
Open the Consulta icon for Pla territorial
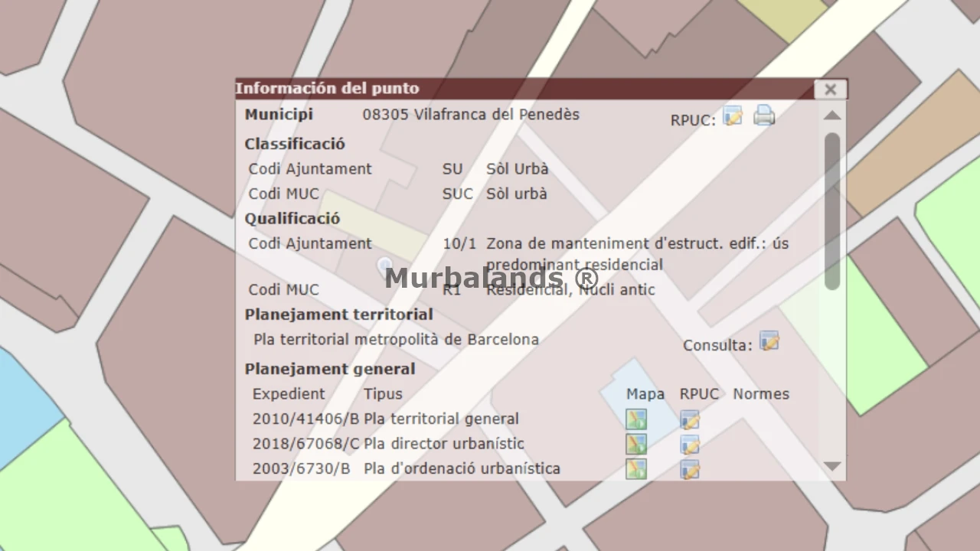[769, 341]
